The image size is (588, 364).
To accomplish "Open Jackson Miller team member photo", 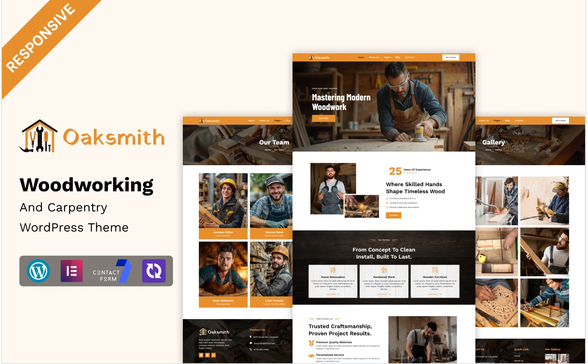I will click(x=223, y=201).
